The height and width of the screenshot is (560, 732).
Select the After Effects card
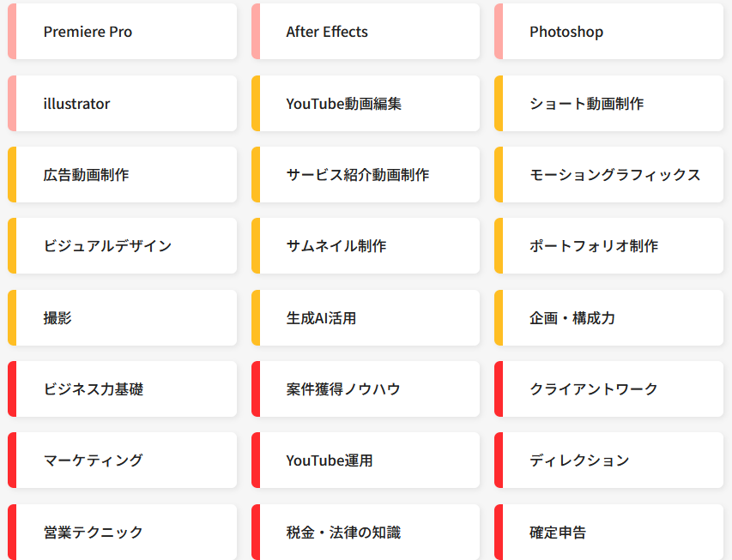pos(366,31)
